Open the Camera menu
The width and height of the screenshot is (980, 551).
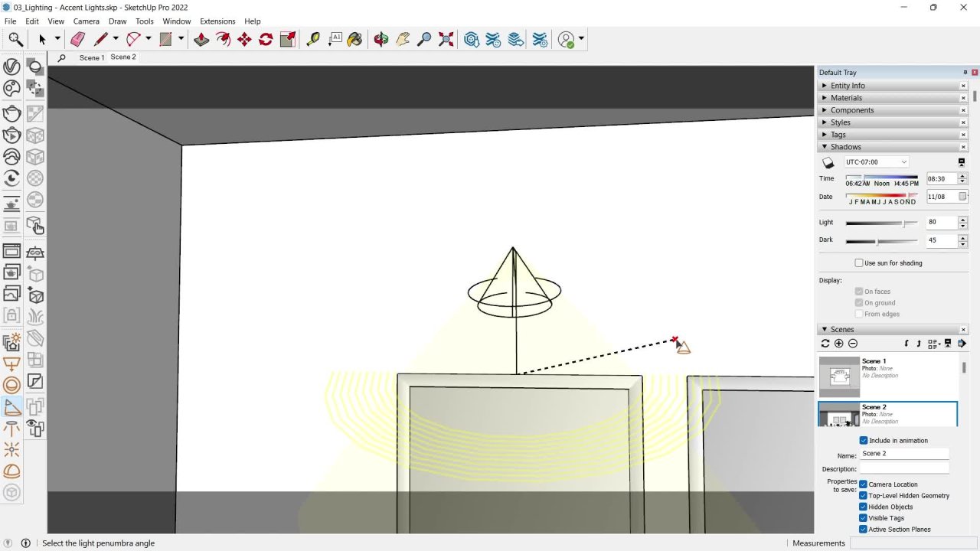point(87,21)
